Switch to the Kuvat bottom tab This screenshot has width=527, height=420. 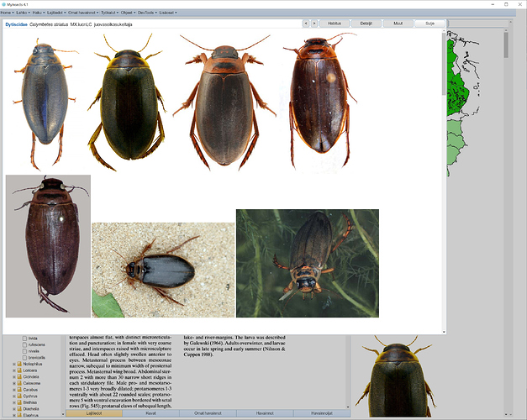[x=151, y=413]
